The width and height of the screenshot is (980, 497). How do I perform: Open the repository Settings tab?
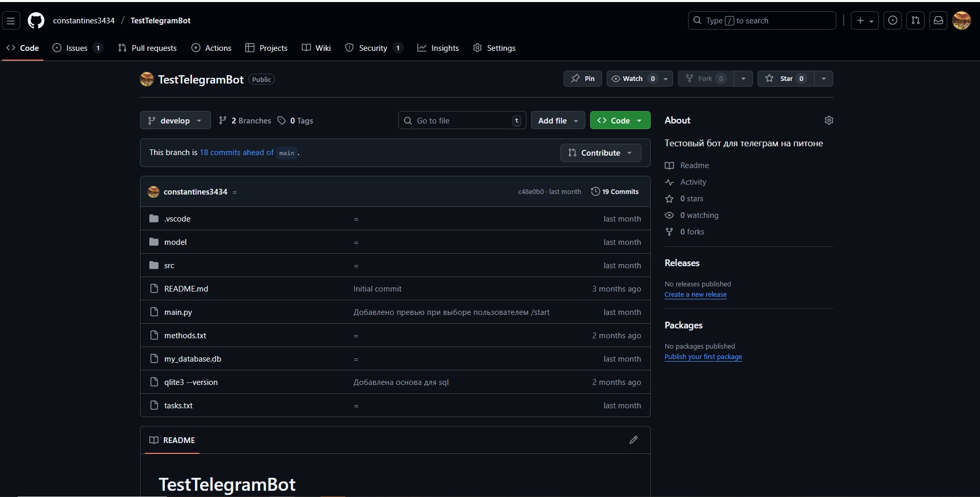tap(494, 48)
